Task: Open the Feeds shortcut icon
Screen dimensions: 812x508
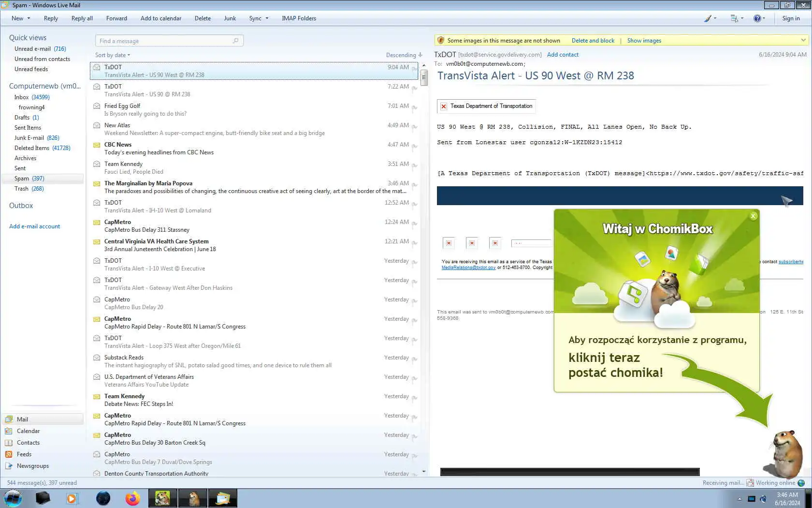Action: pos(9,454)
